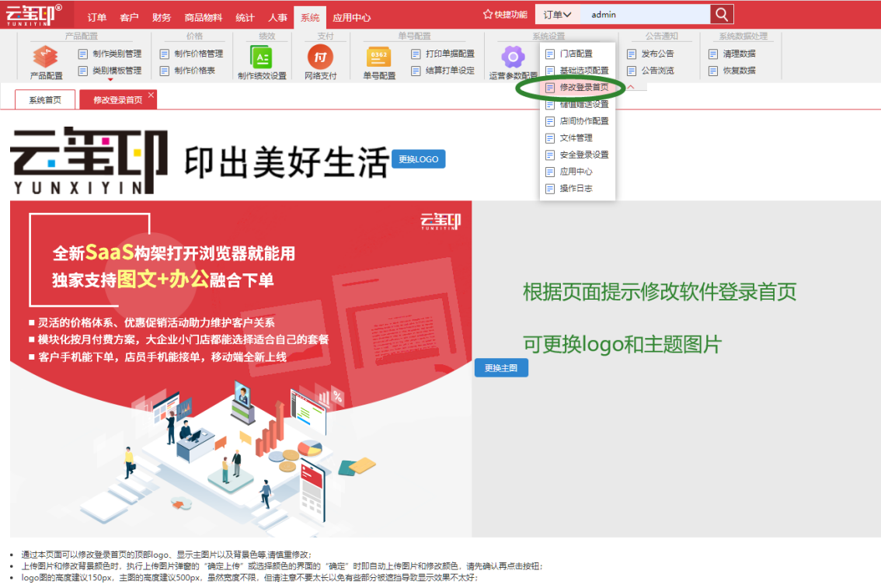
Task: Open 发布公告
Action: [x=650, y=54]
